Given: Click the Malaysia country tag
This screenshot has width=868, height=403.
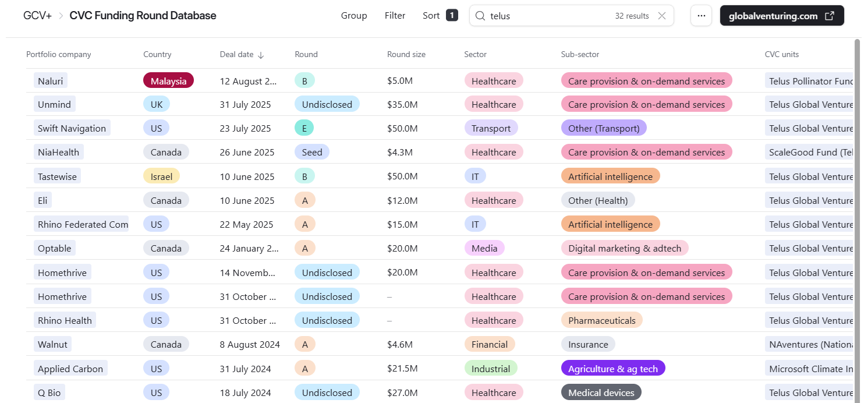Looking at the screenshot, I should tap(168, 81).
